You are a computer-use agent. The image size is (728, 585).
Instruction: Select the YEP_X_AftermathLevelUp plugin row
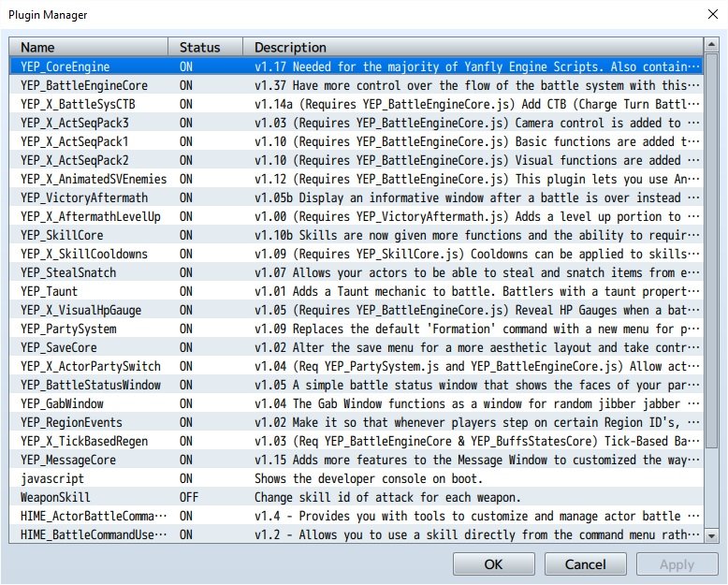pos(357,216)
